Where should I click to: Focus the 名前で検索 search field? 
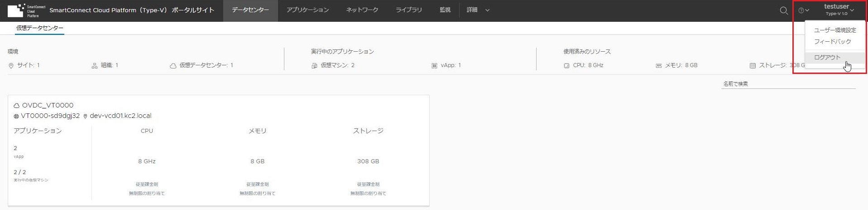tap(788, 84)
